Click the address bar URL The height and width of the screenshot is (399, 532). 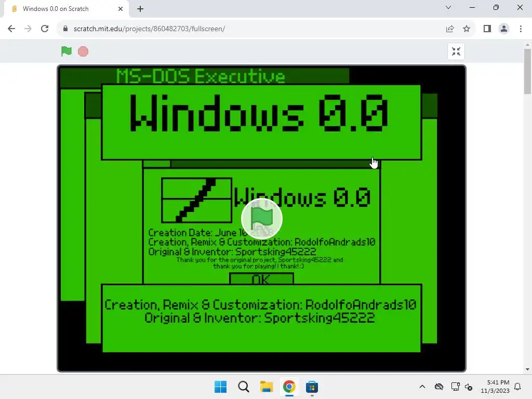pos(149,29)
